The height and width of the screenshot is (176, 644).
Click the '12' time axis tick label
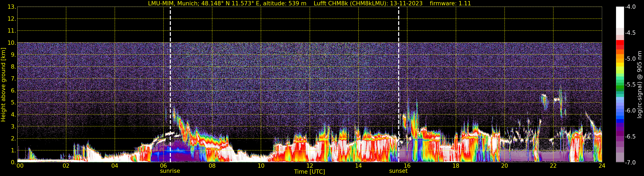310,166
